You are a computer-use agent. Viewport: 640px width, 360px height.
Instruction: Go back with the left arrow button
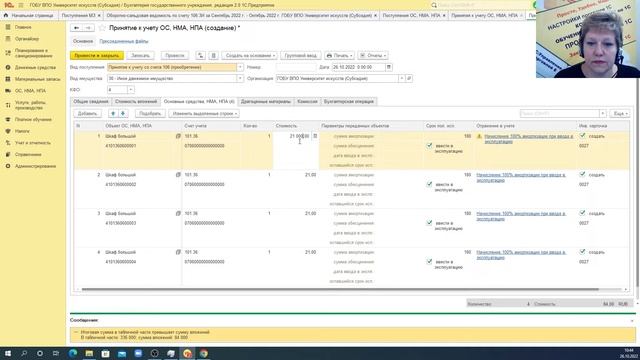(x=76, y=28)
